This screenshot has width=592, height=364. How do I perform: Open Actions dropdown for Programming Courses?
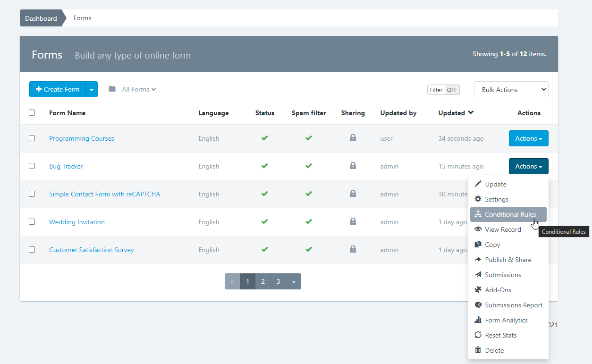click(528, 138)
